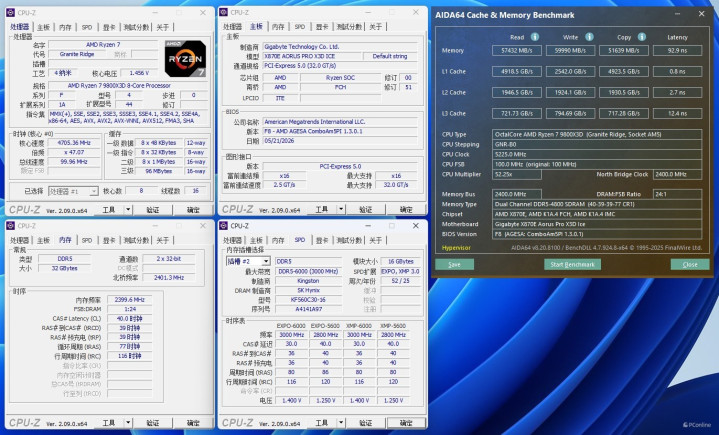Image resolution: width=719 pixels, height=435 pixels.
Task: Open 主板 tab in the SPD window
Action: pos(256,240)
